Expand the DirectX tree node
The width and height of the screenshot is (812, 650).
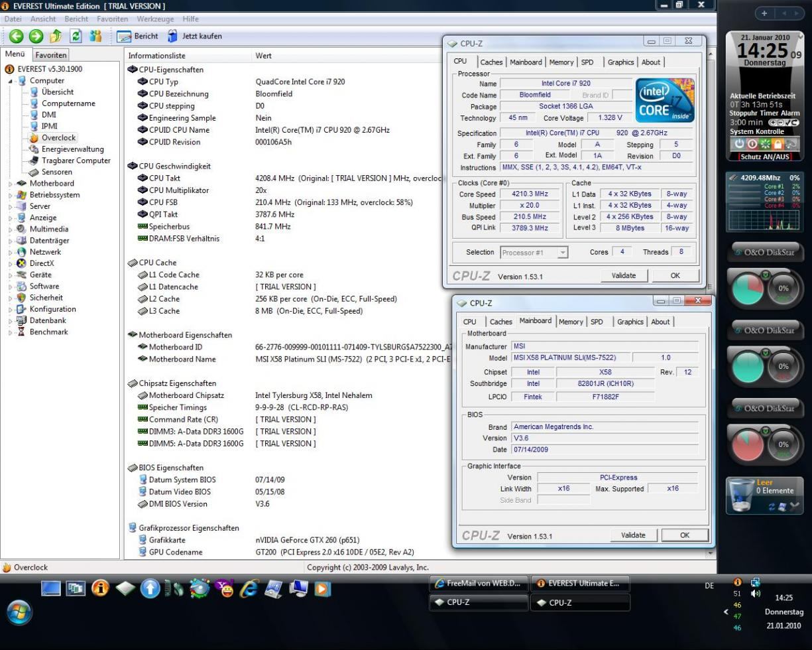(x=11, y=263)
